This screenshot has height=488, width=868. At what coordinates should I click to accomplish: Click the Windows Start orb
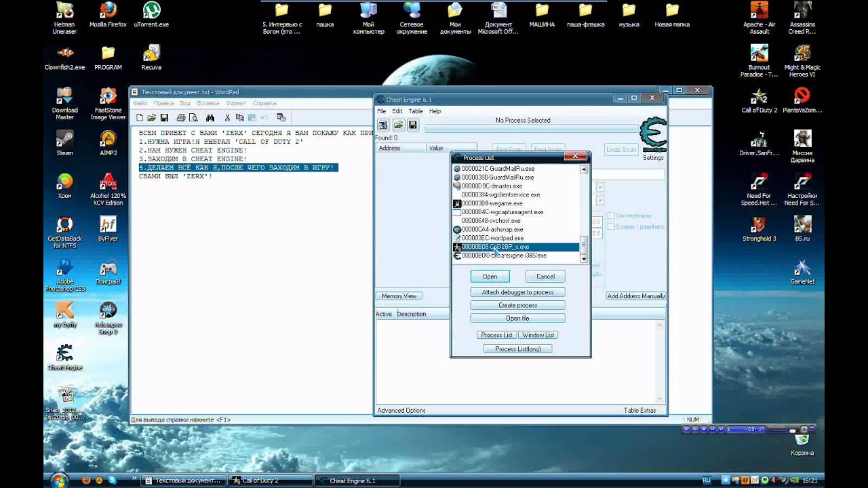pyautogui.click(x=59, y=480)
